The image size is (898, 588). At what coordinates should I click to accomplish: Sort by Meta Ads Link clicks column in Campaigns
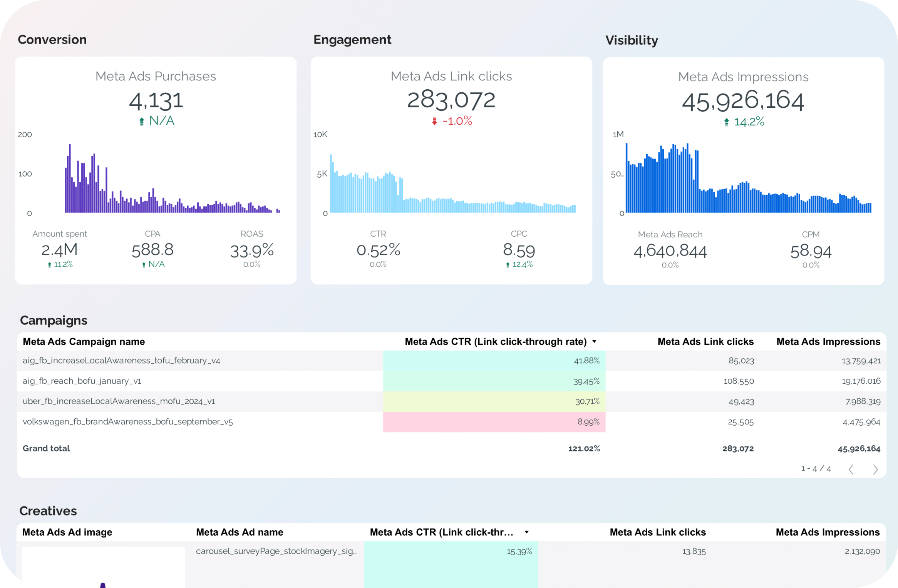coord(705,342)
